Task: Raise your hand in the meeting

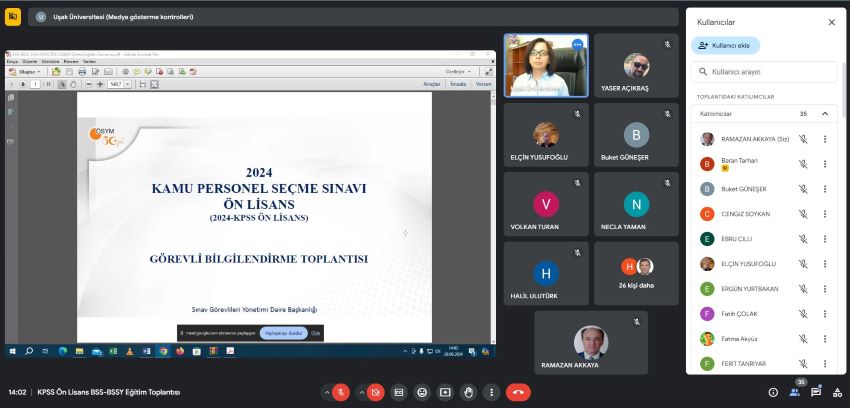Action: (468, 392)
